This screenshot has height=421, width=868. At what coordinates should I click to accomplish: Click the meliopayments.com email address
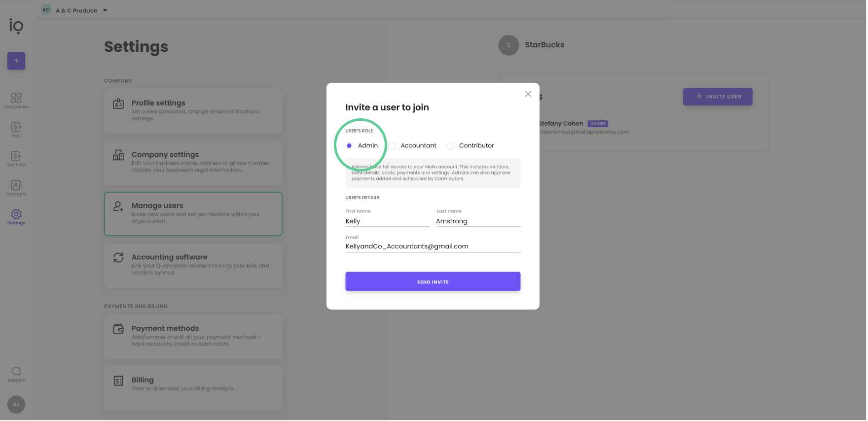(583, 132)
